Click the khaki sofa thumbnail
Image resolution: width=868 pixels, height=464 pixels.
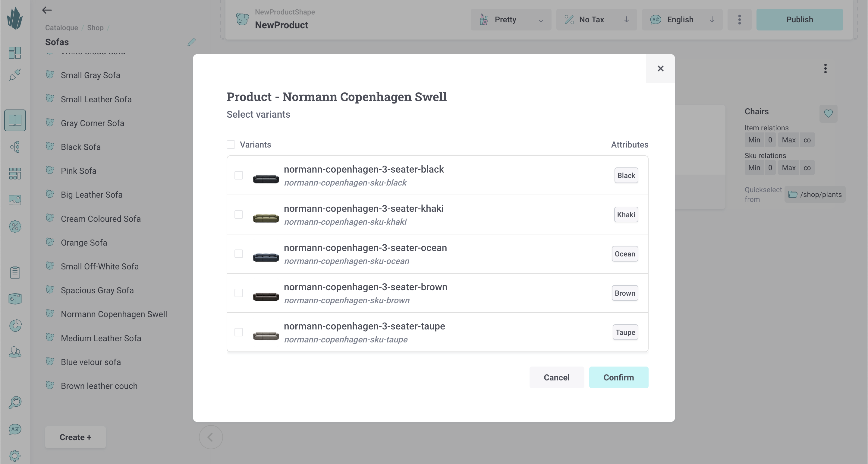pos(266,218)
